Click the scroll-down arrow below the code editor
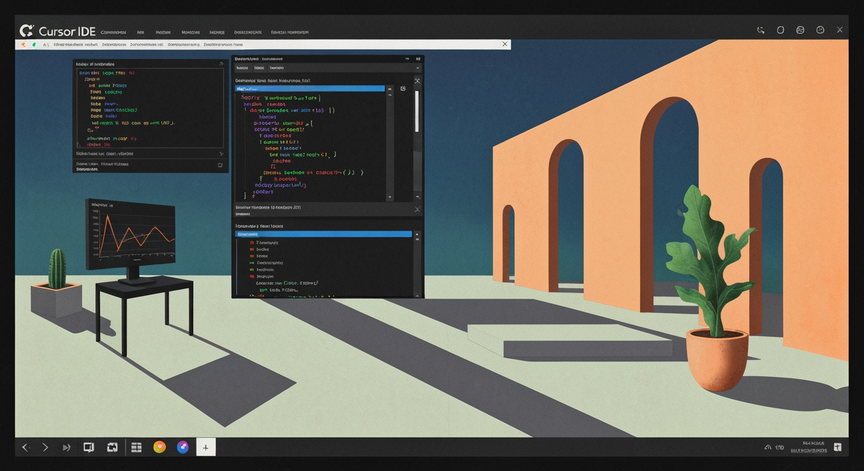 pyautogui.click(x=390, y=197)
